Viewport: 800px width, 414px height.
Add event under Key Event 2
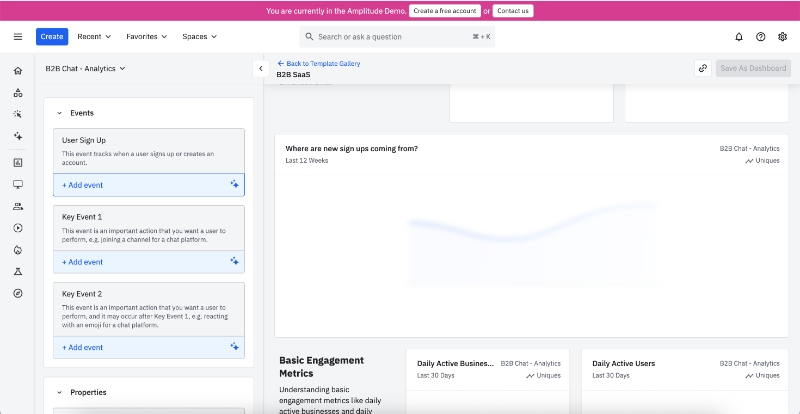click(148, 347)
